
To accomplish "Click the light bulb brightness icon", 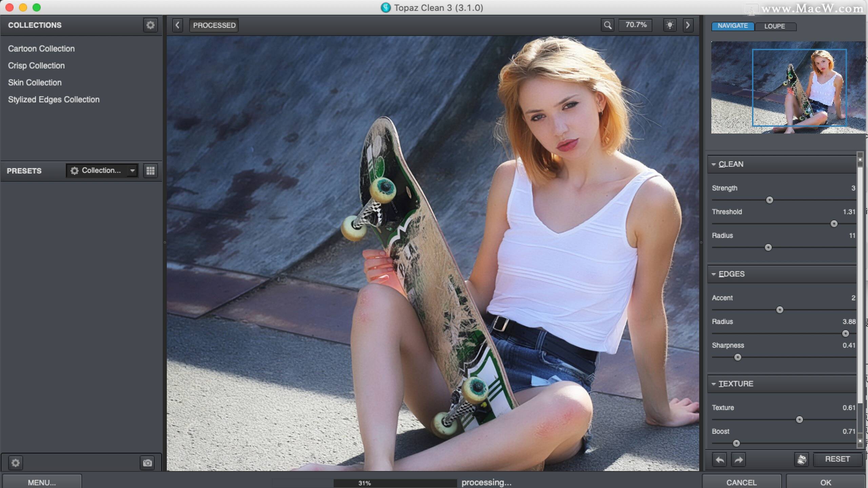I will point(670,25).
